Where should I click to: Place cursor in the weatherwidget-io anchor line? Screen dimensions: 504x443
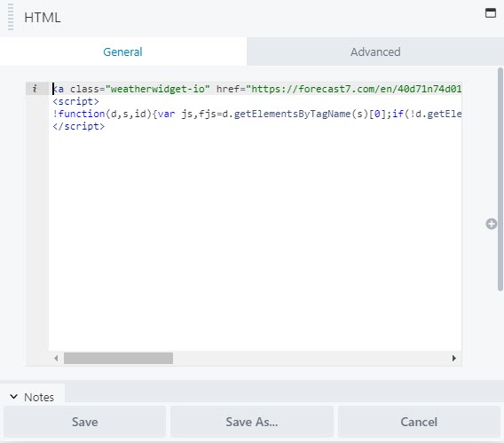256,89
